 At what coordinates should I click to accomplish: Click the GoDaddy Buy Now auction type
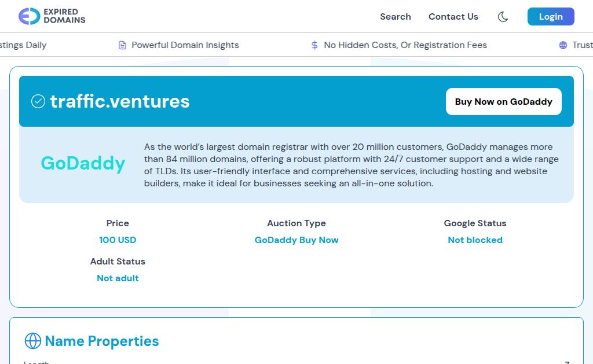tap(296, 240)
